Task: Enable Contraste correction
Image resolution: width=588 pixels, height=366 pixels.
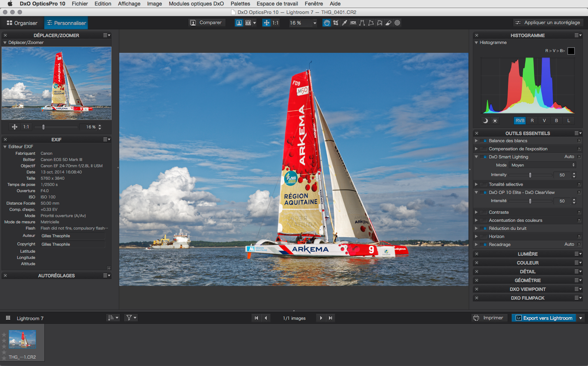Action: 484,212
